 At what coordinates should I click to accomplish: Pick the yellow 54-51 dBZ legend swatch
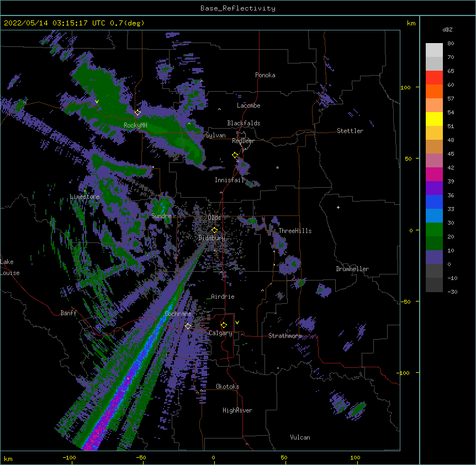pyautogui.click(x=434, y=119)
